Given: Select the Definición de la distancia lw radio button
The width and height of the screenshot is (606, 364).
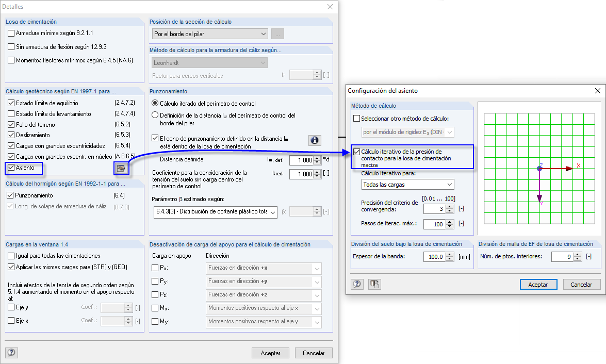Looking at the screenshot, I should pyautogui.click(x=155, y=114).
